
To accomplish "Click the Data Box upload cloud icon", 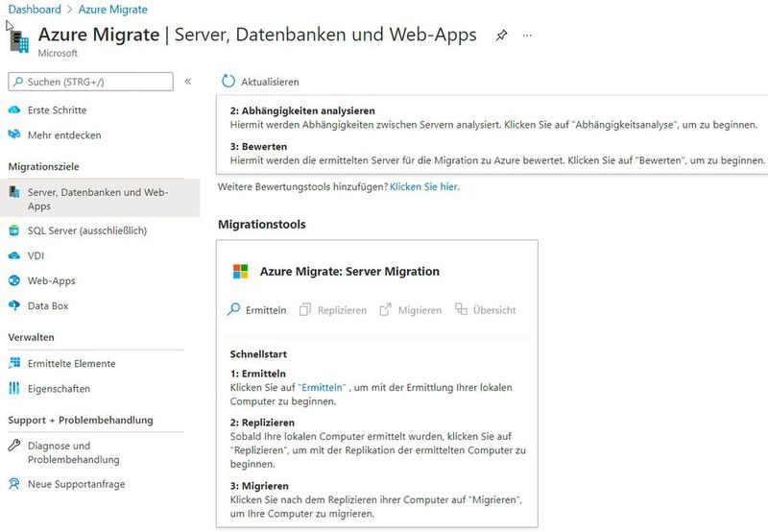I will pyautogui.click(x=14, y=305).
